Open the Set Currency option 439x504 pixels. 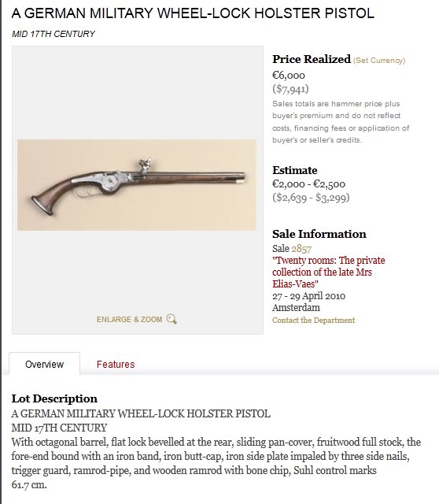379,61
